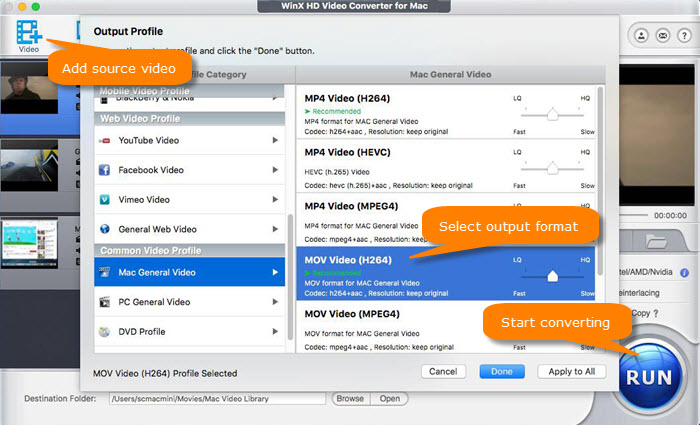The width and height of the screenshot is (700, 425).
Task: Select MP4 Video (MPEG4) profile
Action: (446, 220)
